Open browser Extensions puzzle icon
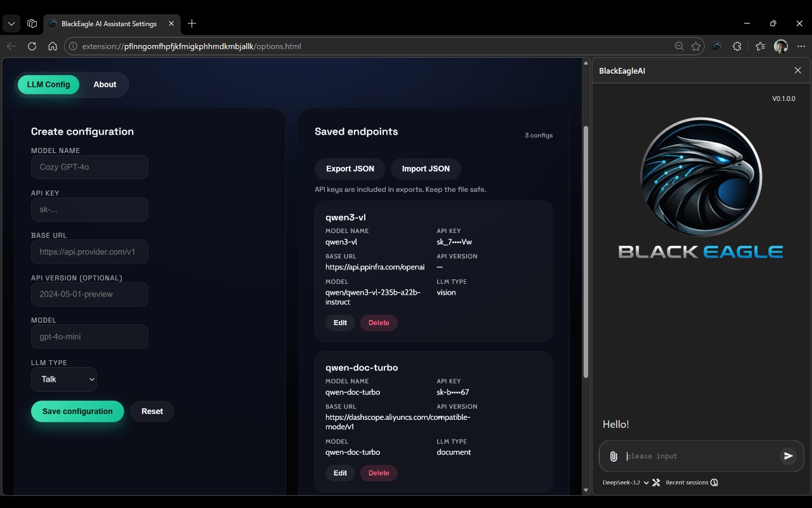Viewport: 812px width, 508px height. [737, 46]
